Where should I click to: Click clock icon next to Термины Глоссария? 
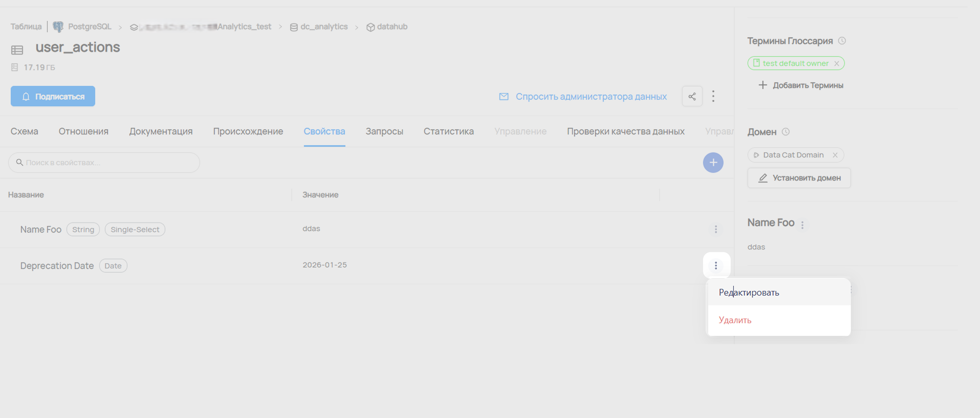point(842,41)
